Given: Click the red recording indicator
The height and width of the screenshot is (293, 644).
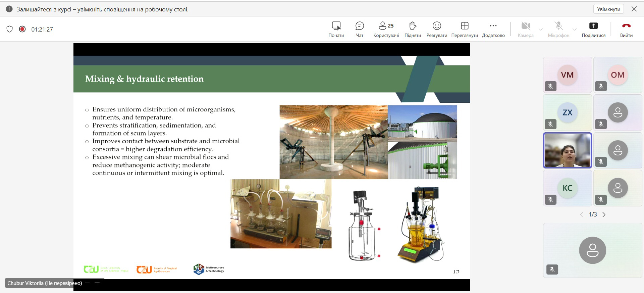Looking at the screenshot, I should pyautogui.click(x=22, y=29).
